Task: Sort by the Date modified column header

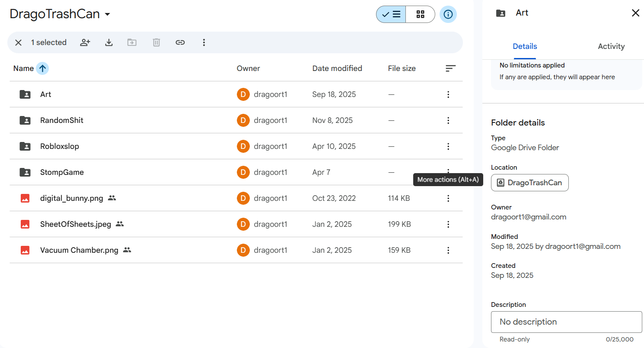Action: point(337,68)
